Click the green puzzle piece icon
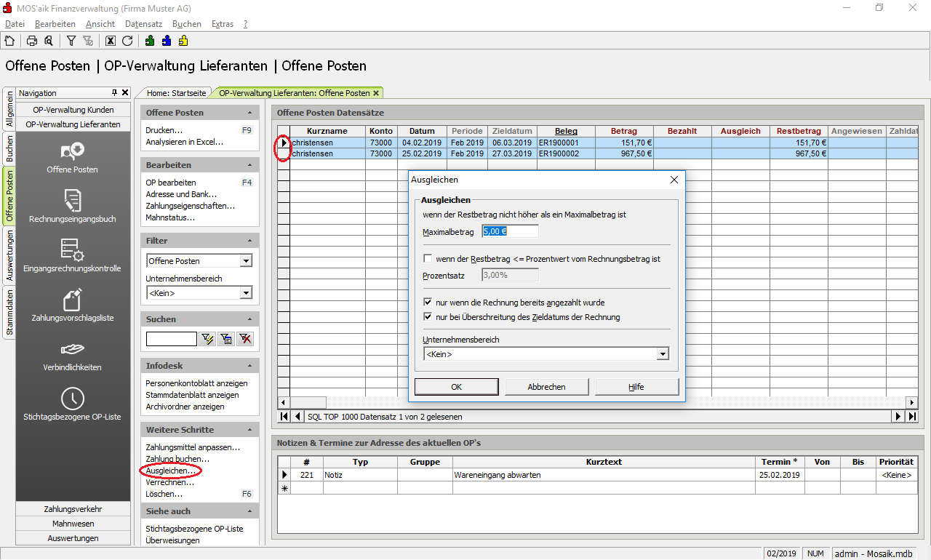This screenshot has height=560, width=931. point(150,41)
